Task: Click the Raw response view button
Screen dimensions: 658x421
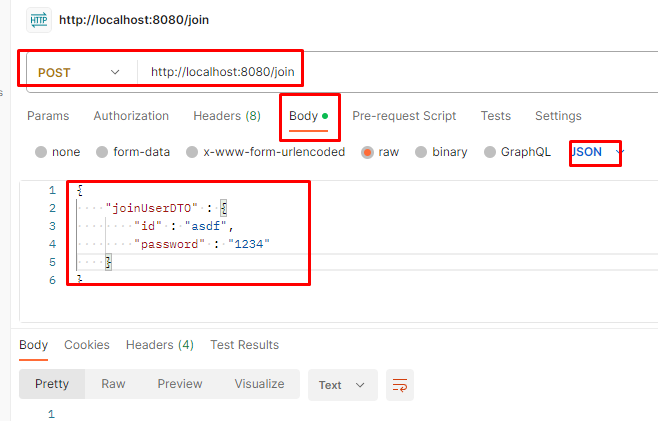Action: (x=113, y=384)
